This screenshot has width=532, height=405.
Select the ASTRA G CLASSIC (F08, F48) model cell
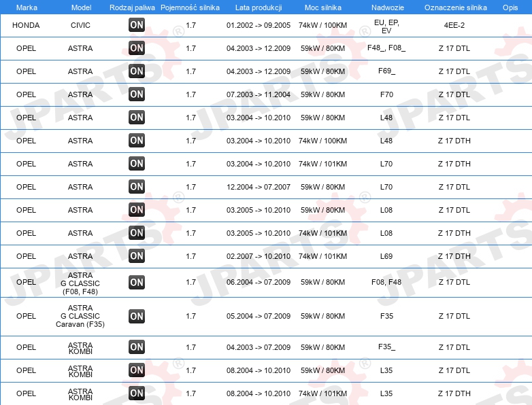[80, 283]
